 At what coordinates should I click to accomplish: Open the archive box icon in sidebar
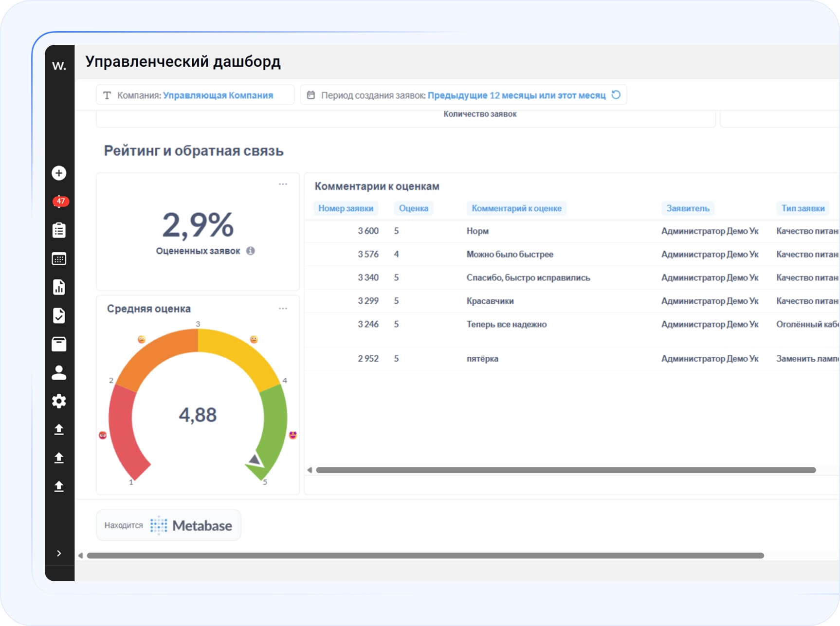[x=59, y=344]
